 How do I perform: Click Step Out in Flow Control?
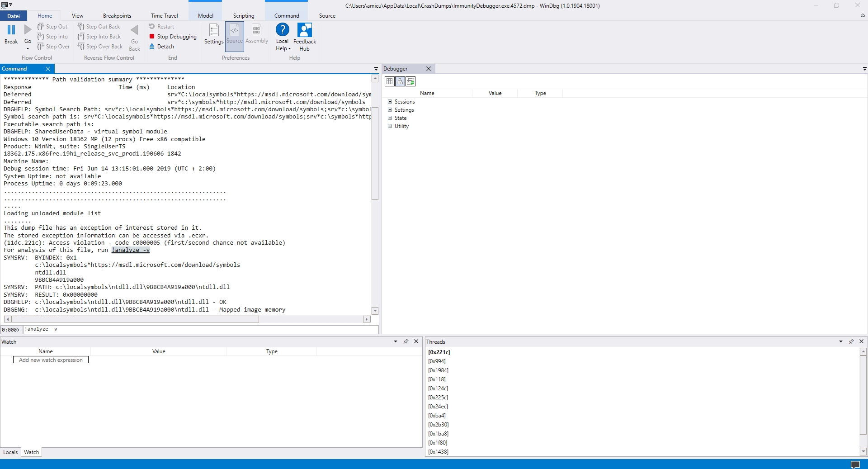tap(52, 27)
